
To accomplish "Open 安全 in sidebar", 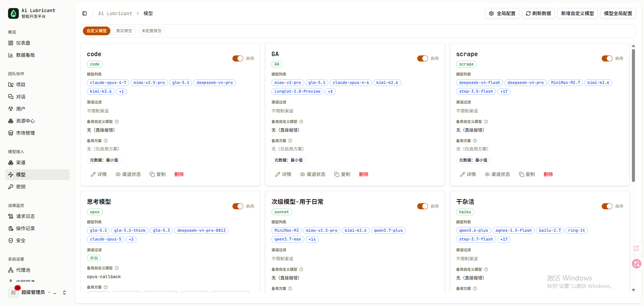I will coord(38,241).
